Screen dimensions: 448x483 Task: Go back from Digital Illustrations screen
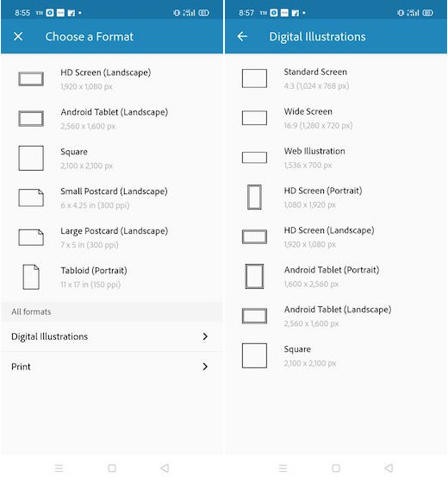tap(242, 36)
